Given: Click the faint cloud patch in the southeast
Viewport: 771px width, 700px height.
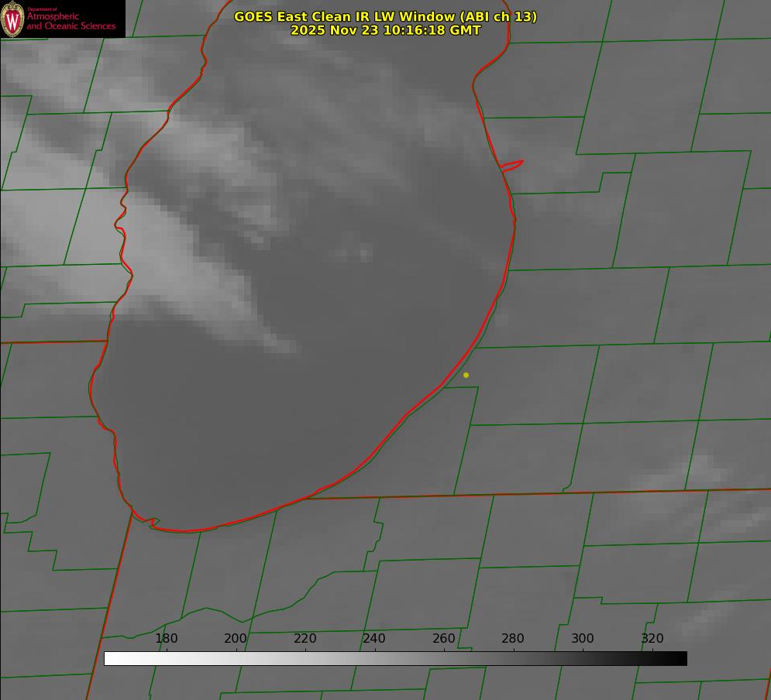Looking at the screenshot, I should pos(697,468).
